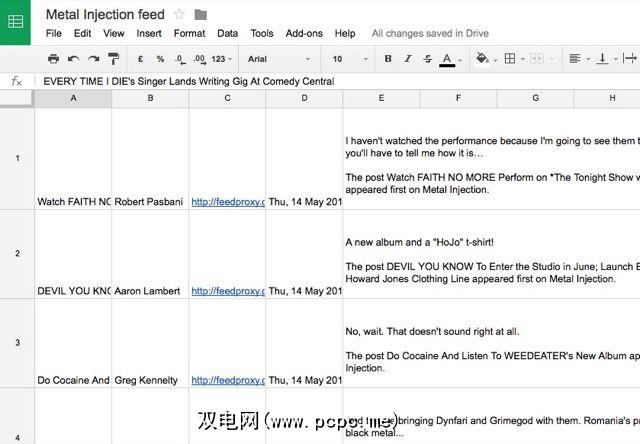640x444 pixels.
Task: Open the View menu
Action: 113,33
